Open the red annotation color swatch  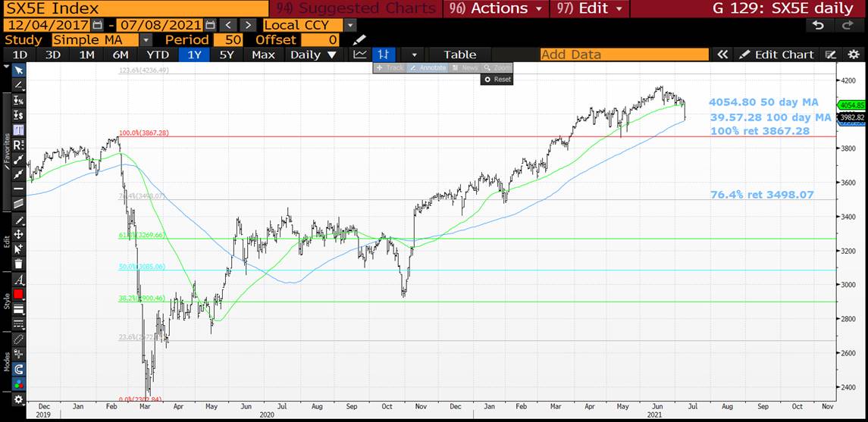pos(18,294)
